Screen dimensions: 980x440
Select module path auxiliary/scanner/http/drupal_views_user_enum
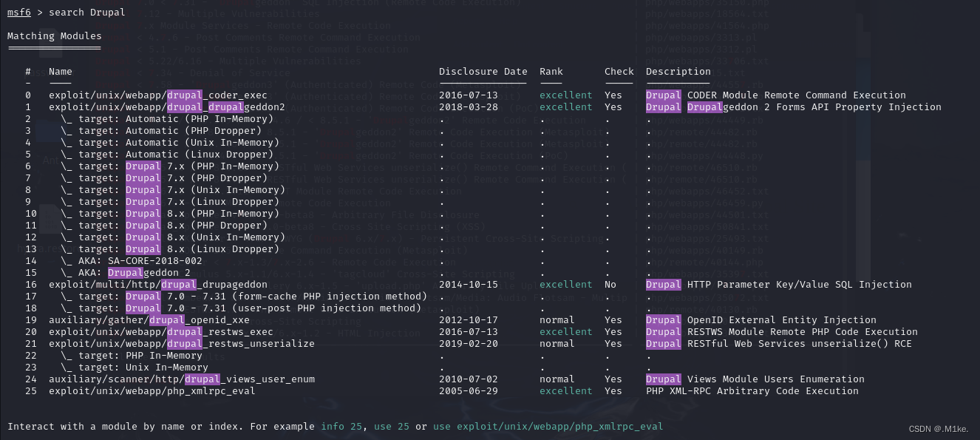tap(182, 379)
